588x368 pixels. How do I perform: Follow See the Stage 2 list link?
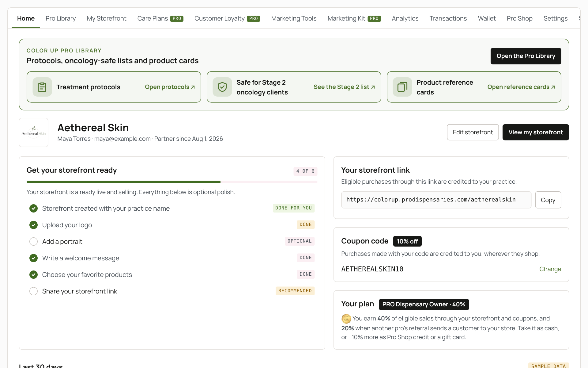[x=344, y=87]
